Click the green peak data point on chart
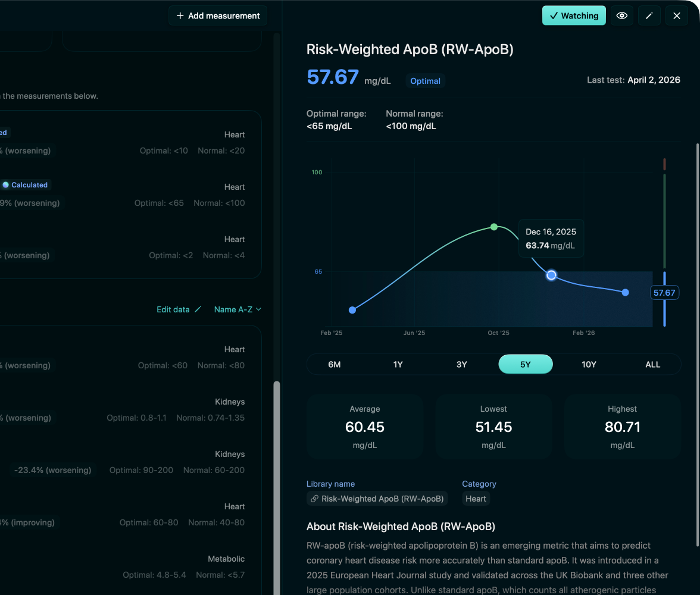 click(x=494, y=227)
